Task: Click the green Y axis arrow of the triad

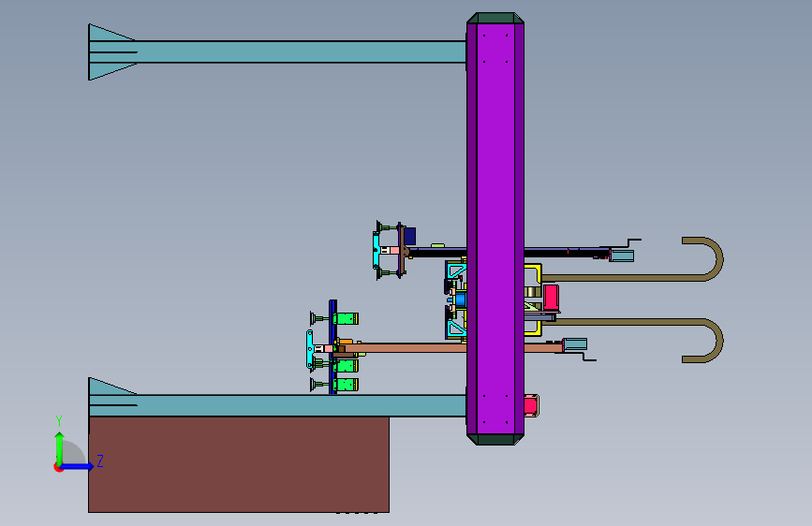Action: (x=60, y=448)
